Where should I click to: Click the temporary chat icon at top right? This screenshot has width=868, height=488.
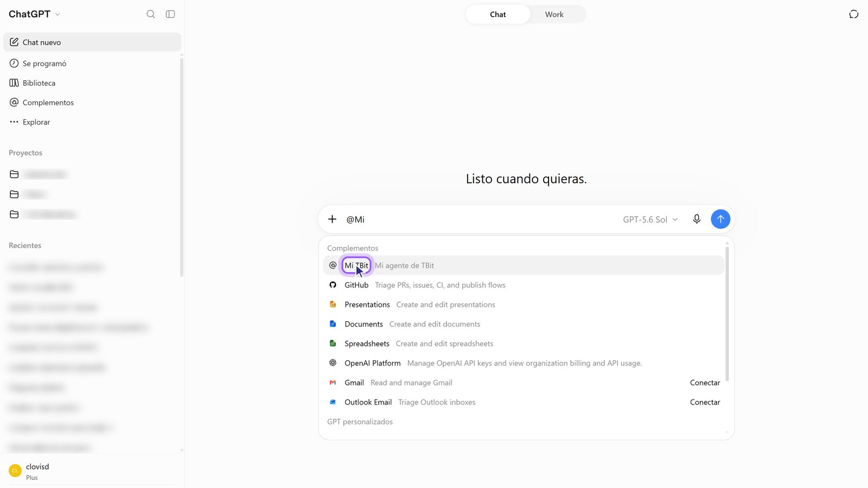(x=854, y=14)
